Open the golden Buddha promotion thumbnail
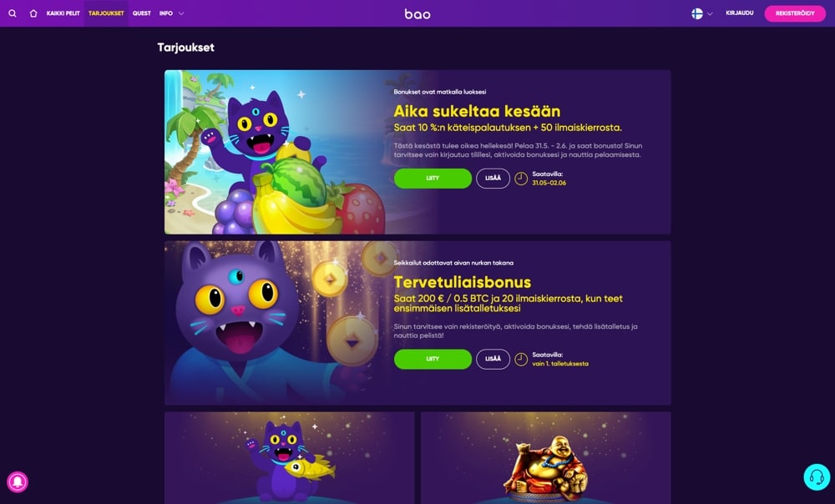 click(546, 458)
